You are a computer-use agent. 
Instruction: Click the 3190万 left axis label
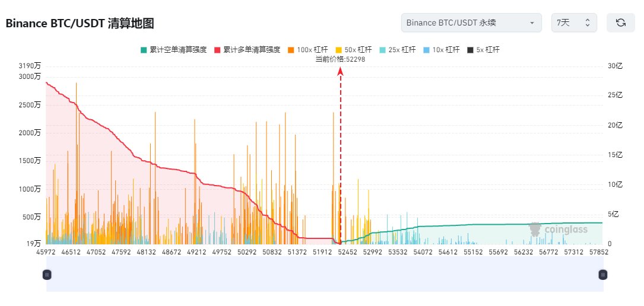30,66
